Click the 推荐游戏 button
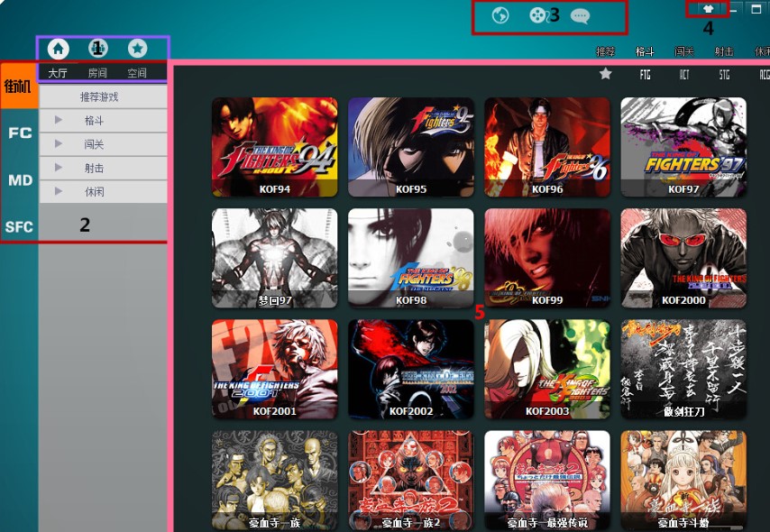Image resolution: width=770 pixels, height=532 pixels. [99, 96]
